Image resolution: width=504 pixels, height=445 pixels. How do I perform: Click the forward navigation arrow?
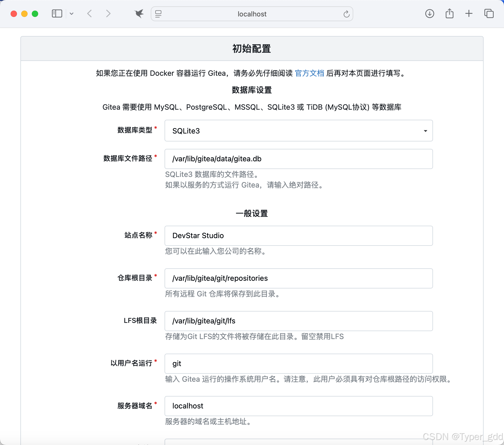[108, 14]
